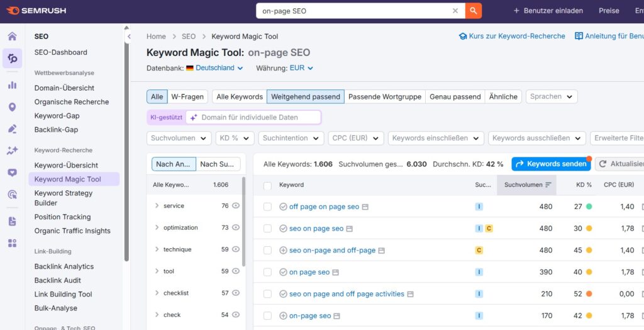The image size is (644, 330).
Task: Open the apps grid icon in rail
Action: click(x=13, y=243)
